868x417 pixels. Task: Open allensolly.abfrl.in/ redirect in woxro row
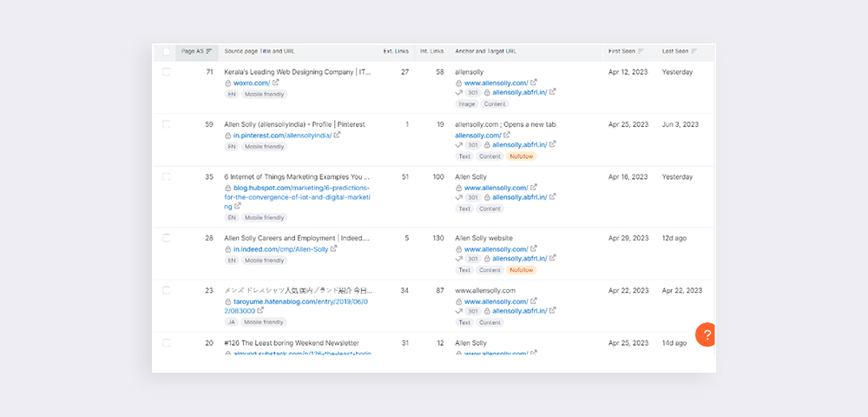[x=519, y=92]
